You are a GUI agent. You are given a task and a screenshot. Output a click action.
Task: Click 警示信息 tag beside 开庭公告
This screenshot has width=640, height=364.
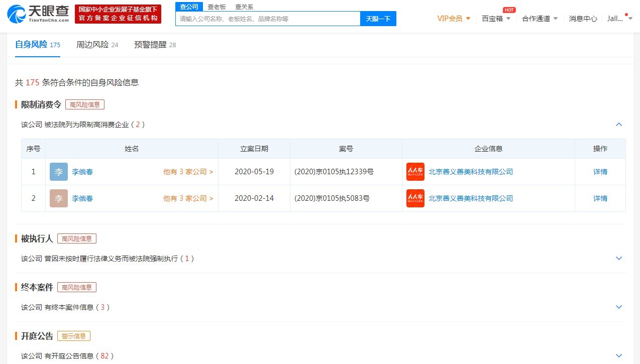[x=74, y=336]
